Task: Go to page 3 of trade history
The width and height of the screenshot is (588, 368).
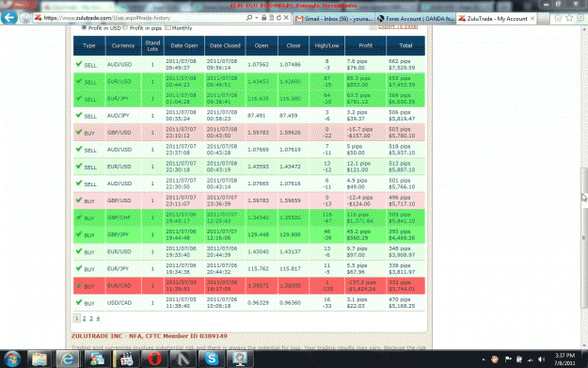Action: point(90,318)
